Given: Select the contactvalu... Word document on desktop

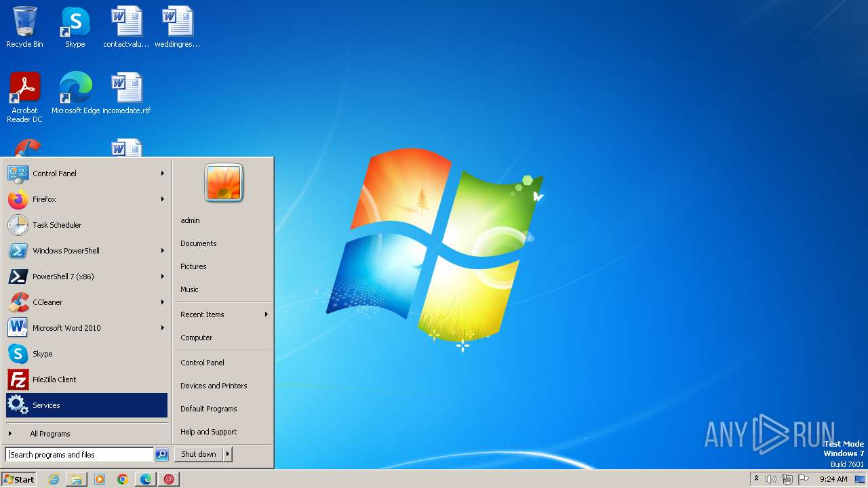Looking at the screenshot, I should tap(126, 27).
